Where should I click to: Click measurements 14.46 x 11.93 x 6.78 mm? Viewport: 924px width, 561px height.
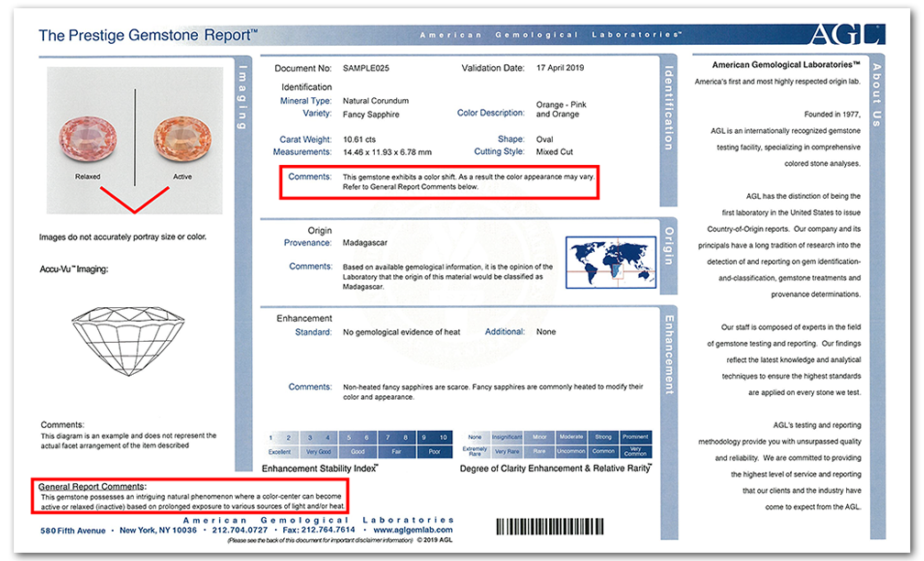(x=387, y=152)
